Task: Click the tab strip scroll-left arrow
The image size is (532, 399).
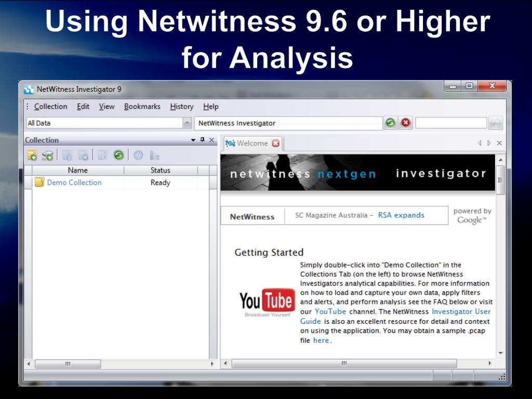Action: [x=480, y=143]
